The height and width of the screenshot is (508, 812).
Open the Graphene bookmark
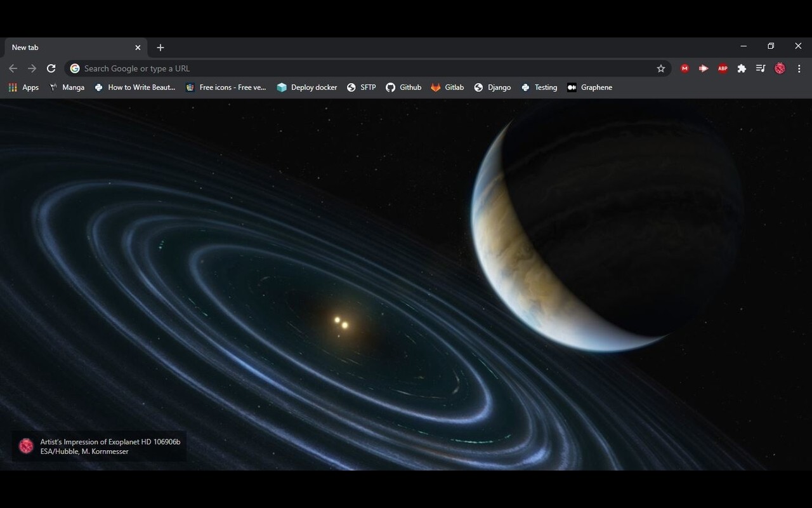pyautogui.click(x=590, y=88)
